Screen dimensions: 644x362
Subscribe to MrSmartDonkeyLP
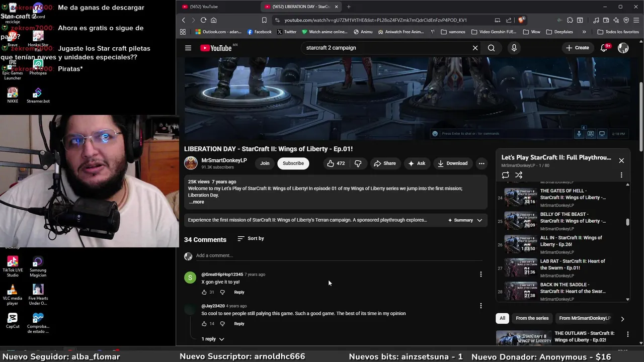tap(293, 163)
